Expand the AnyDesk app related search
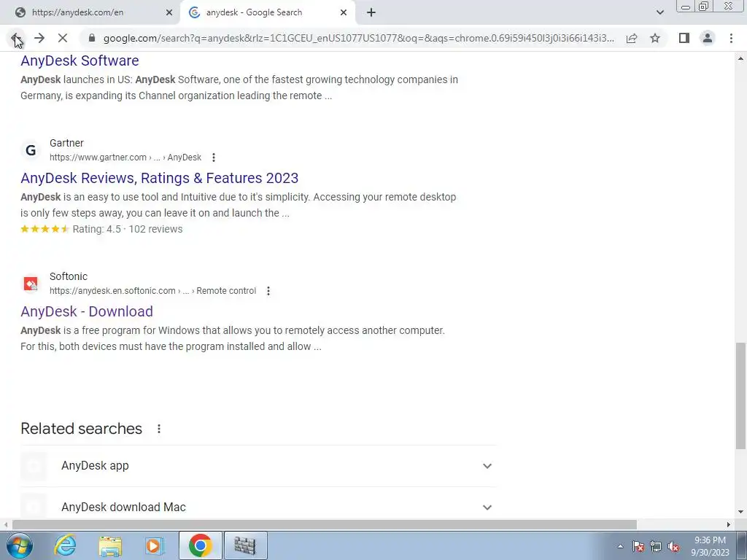The width and height of the screenshot is (747, 560). pos(487,466)
